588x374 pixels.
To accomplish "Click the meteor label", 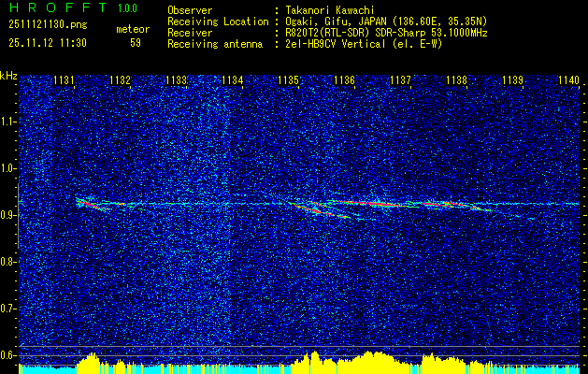I will (133, 29).
